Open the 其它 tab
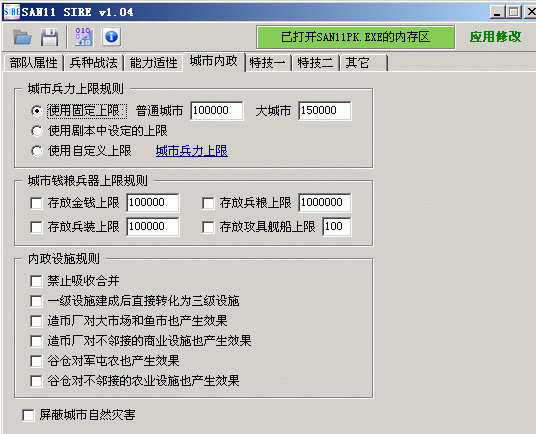Viewport: 536px width, 434px height. [362, 63]
